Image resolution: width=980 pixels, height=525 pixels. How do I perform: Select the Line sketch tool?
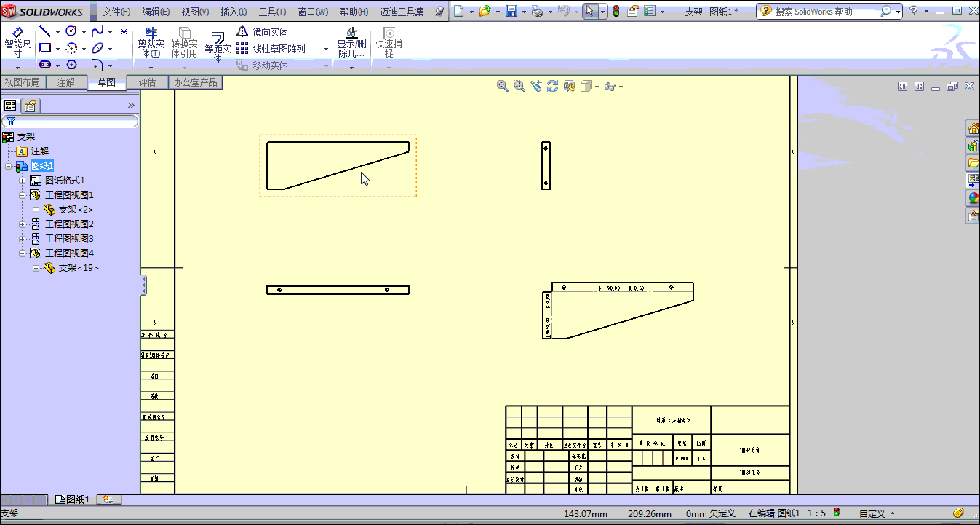45,31
